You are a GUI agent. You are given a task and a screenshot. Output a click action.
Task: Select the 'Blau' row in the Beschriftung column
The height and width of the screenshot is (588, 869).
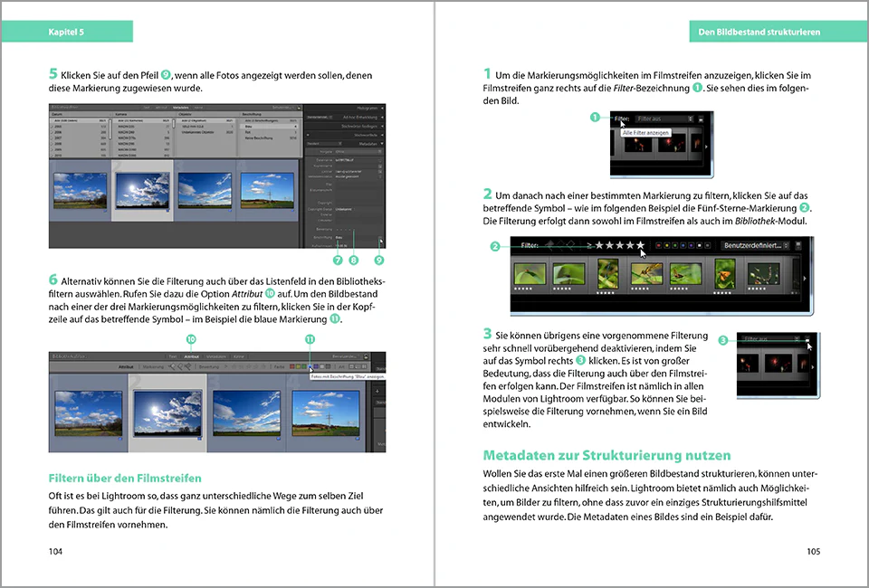pos(268,127)
